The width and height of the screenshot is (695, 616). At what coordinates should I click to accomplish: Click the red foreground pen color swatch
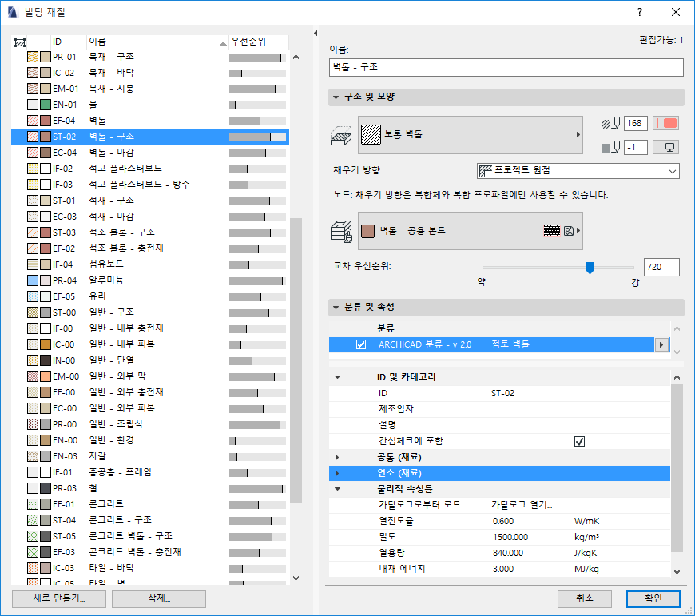666,123
